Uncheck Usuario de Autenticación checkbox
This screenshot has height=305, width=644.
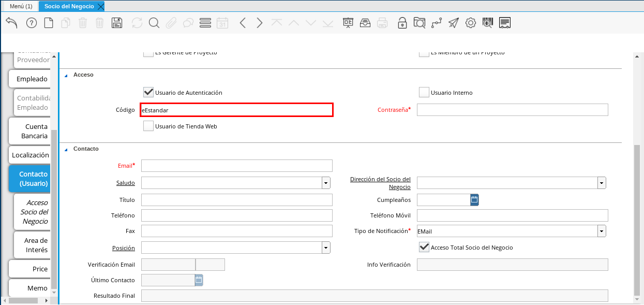pos(148,92)
